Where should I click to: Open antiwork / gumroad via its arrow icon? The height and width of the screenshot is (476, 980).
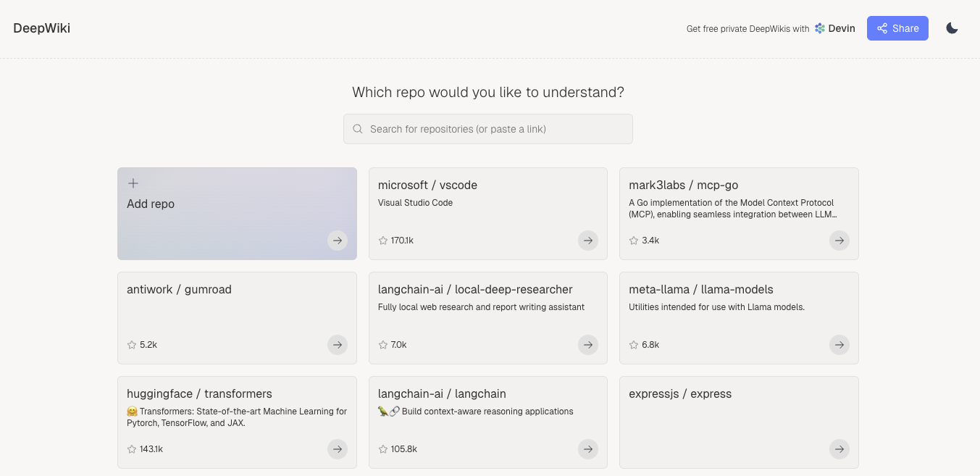pos(338,345)
